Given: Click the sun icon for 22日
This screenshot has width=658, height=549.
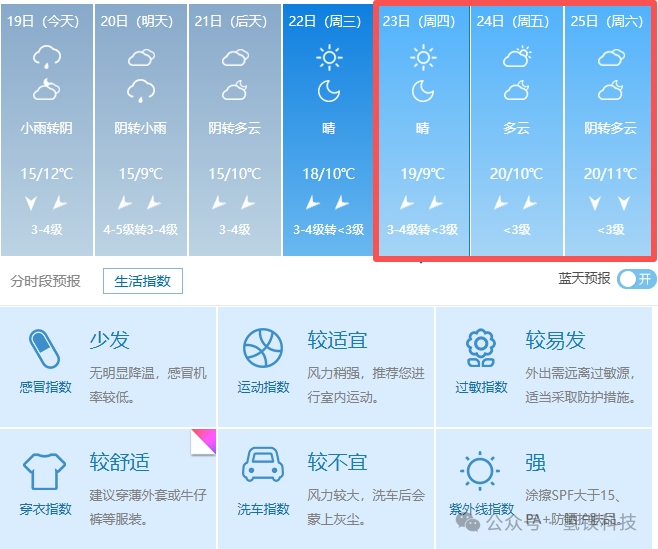Looking at the screenshot, I should pyautogui.click(x=329, y=59).
